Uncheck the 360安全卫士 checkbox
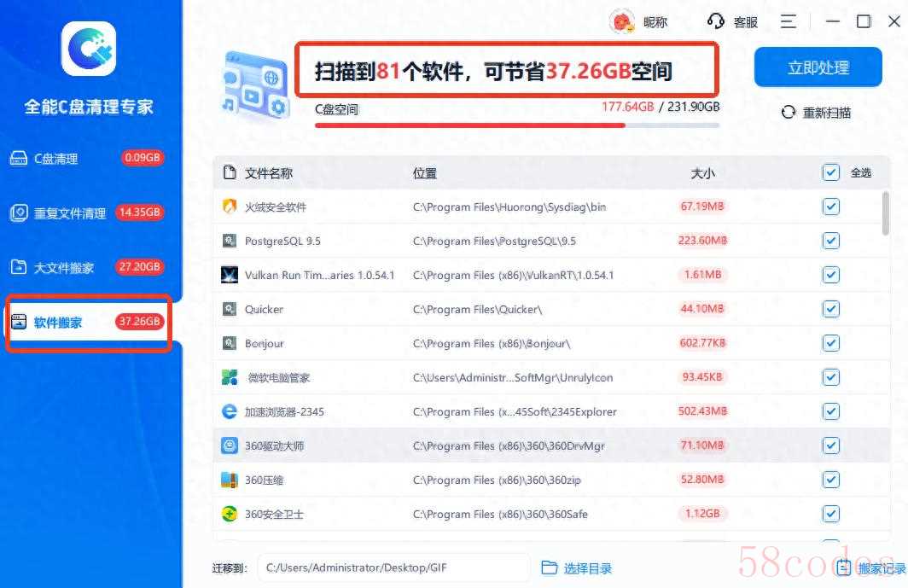The width and height of the screenshot is (908, 588). 831,514
